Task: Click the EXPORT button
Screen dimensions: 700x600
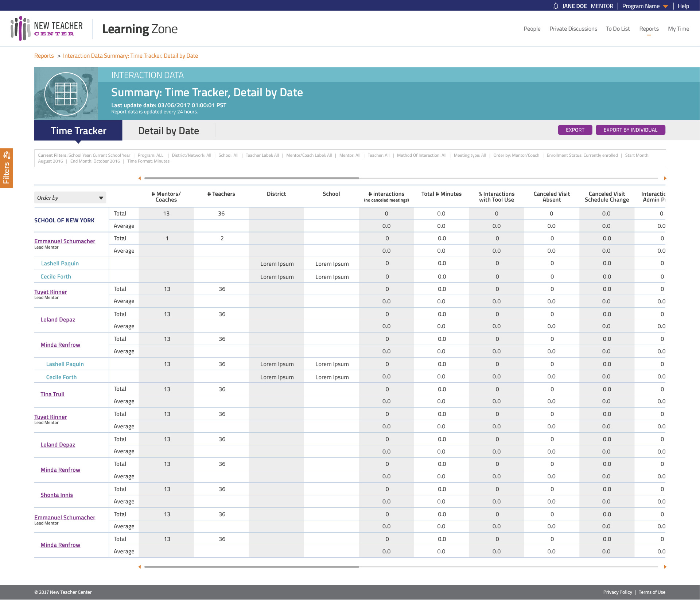Action: tap(575, 130)
